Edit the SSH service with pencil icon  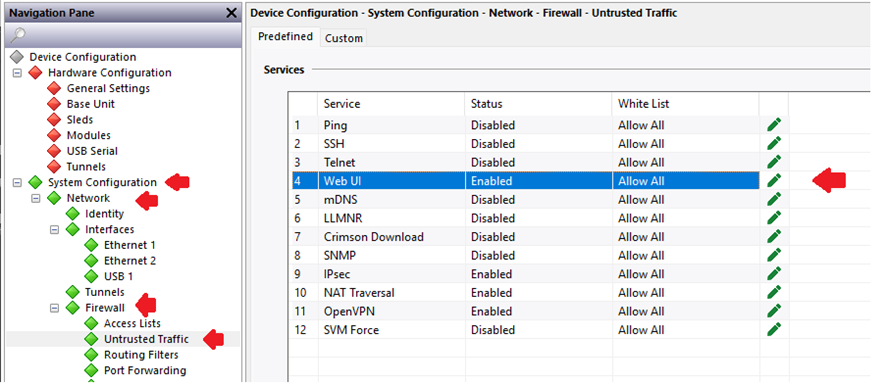[x=774, y=144]
